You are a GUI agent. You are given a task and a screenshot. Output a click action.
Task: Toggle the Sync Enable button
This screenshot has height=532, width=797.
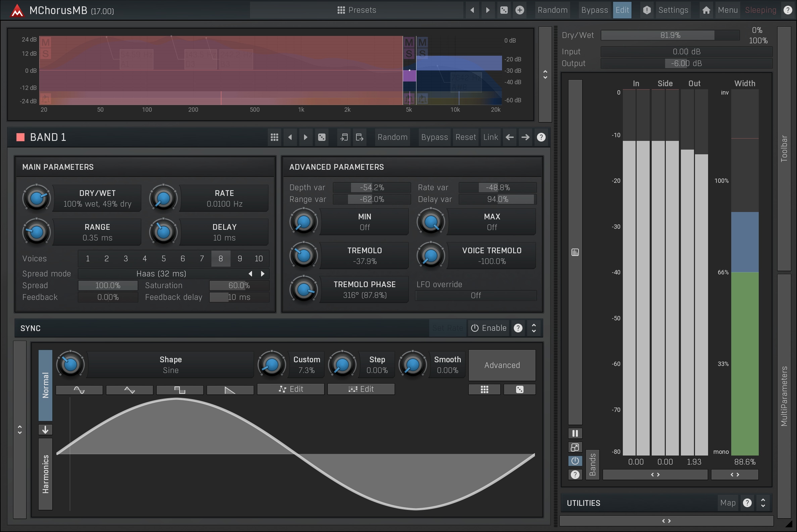click(489, 328)
